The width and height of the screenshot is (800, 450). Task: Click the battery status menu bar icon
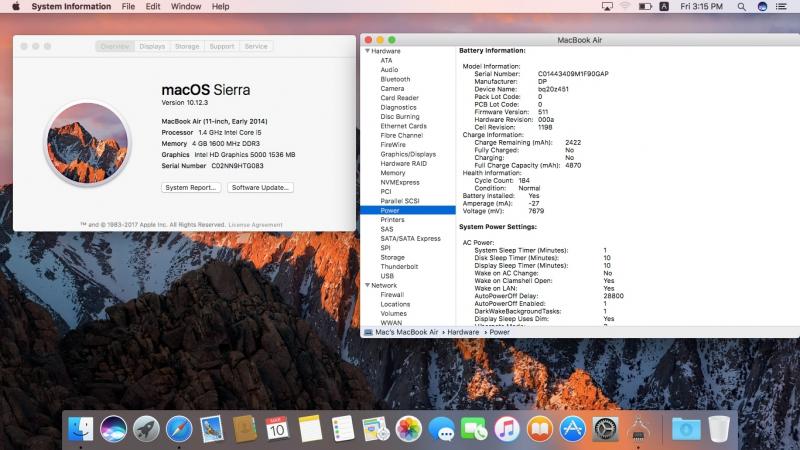pyautogui.click(x=644, y=6)
